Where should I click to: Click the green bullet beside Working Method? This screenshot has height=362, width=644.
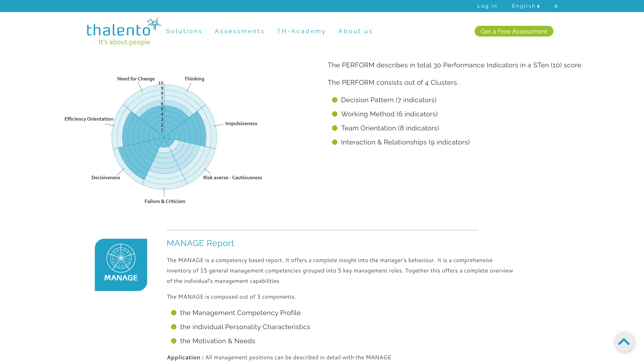pos(335,114)
